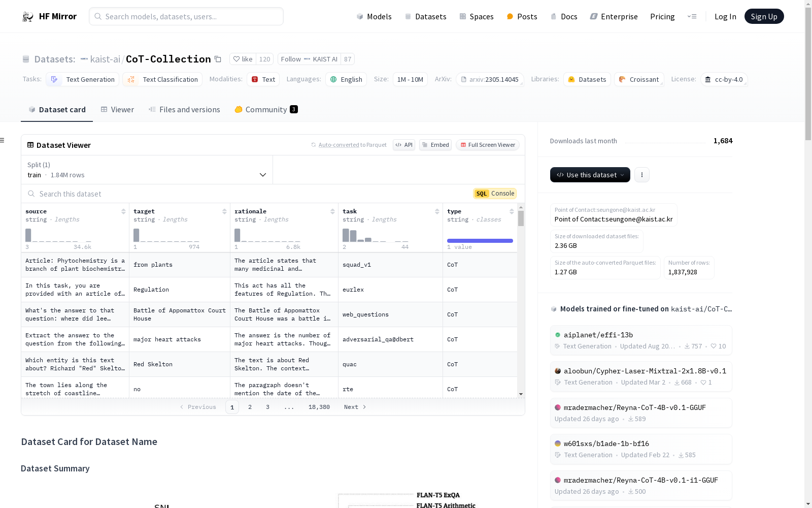812x508 pixels.
Task: Like the CoT-Collection dataset
Action: pos(243,59)
